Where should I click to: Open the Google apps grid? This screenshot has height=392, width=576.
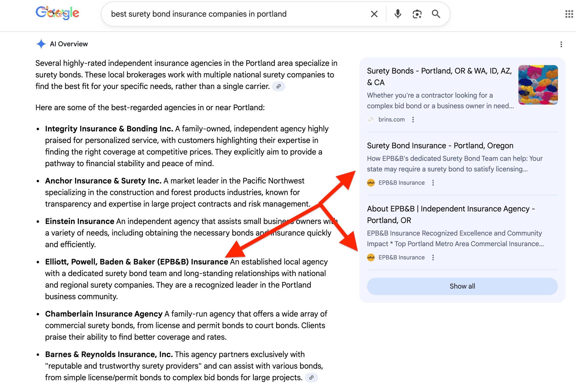[569, 14]
